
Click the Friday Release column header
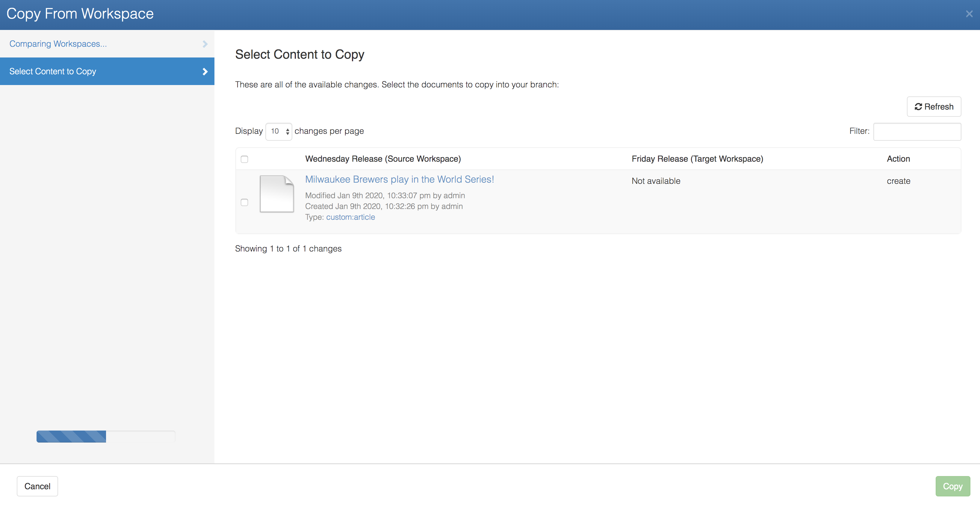(x=697, y=159)
